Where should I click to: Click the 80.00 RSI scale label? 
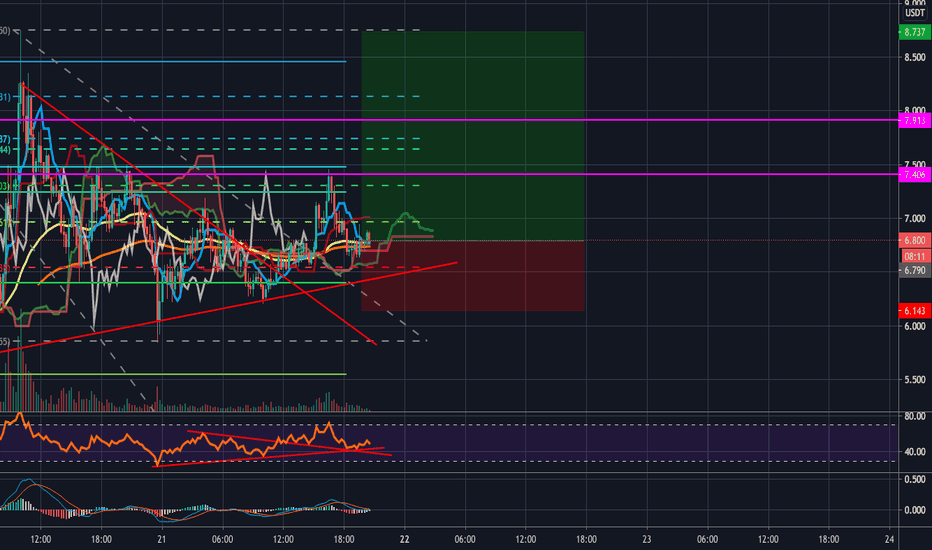[x=915, y=416]
